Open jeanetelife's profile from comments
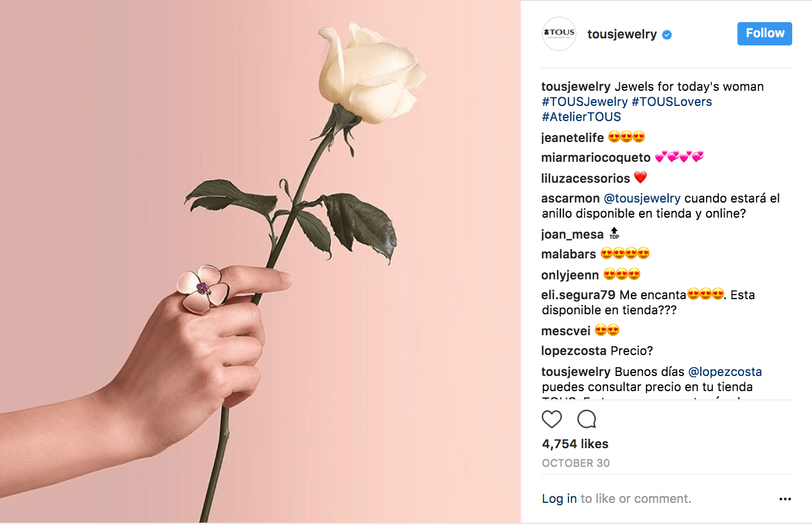 pos(572,138)
